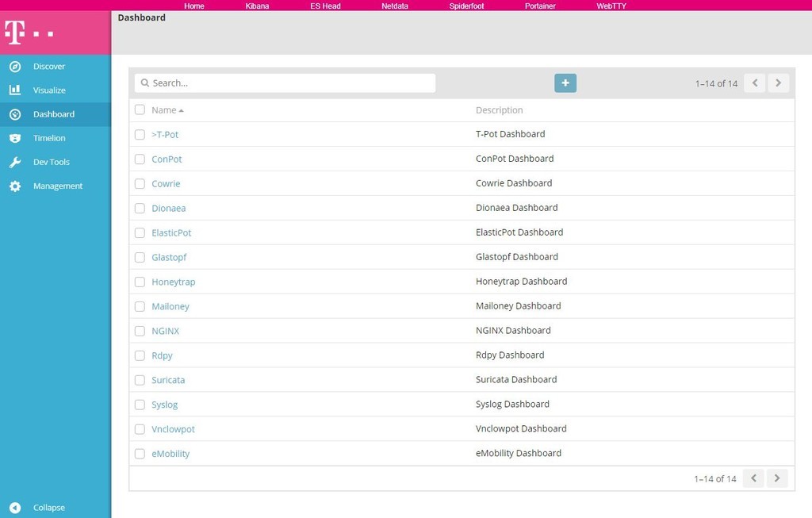Check the Cowrie row checkbox
The image size is (812, 518).
click(x=140, y=184)
